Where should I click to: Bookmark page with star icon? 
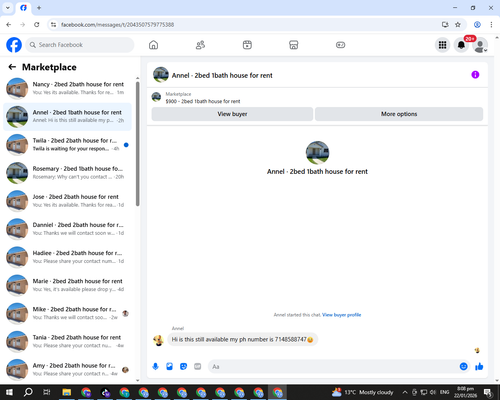(458, 25)
